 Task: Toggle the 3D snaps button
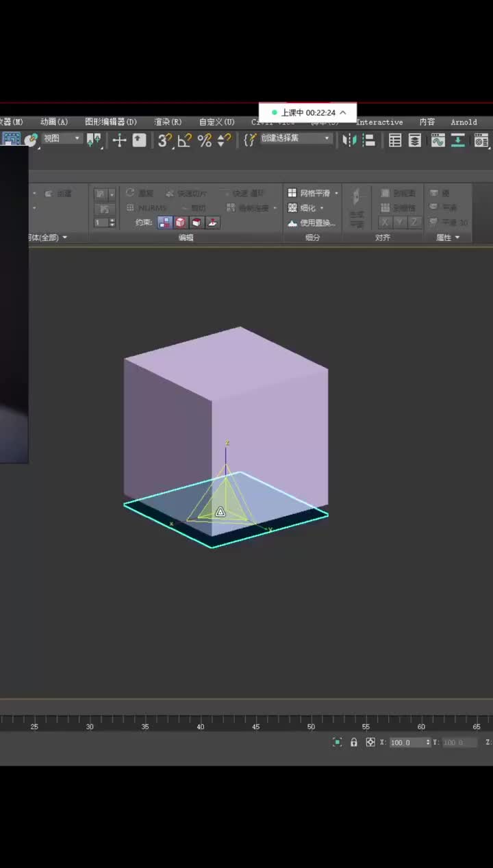click(164, 140)
